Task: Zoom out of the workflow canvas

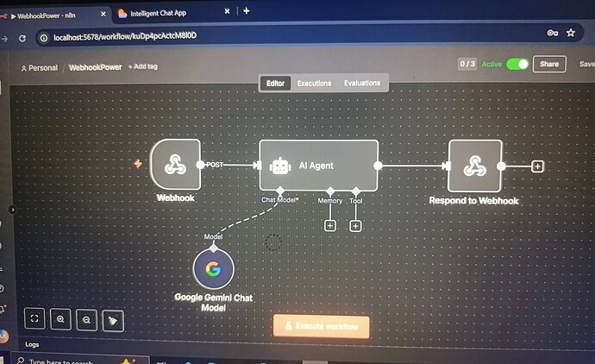Action: click(86, 320)
